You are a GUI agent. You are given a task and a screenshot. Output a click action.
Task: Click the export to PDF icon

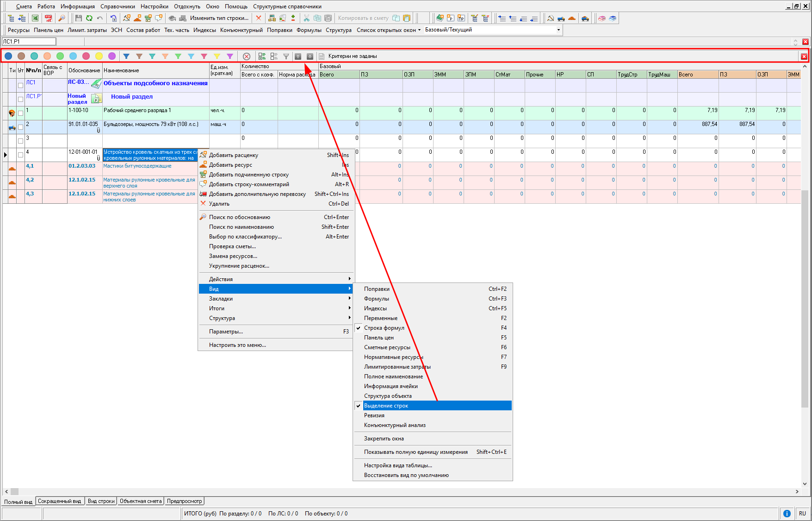tap(48, 18)
